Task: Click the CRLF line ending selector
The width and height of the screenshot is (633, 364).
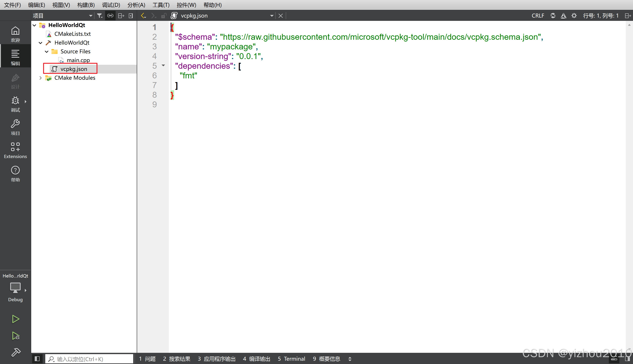Action: (538, 16)
